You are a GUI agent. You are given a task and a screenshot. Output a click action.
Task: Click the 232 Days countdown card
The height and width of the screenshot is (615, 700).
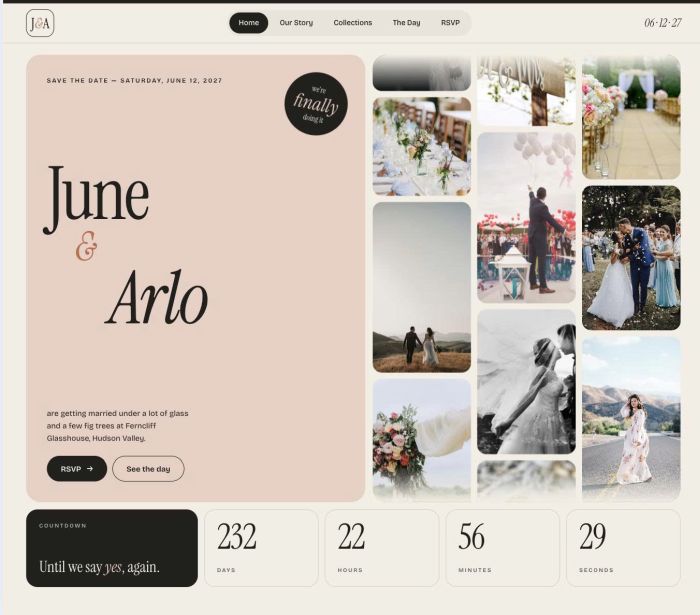point(261,548)
